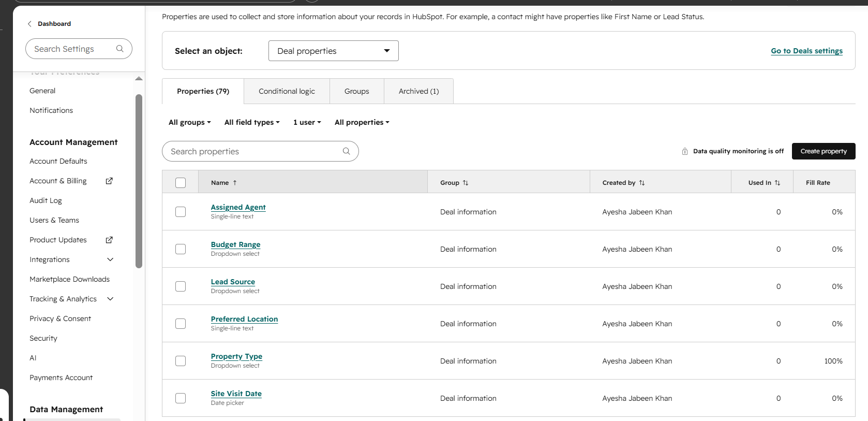Viewport: 868px width, 421px height.
Task: Open Marketplace Downloads in sidebar
Action: click(x=70, y=279)
